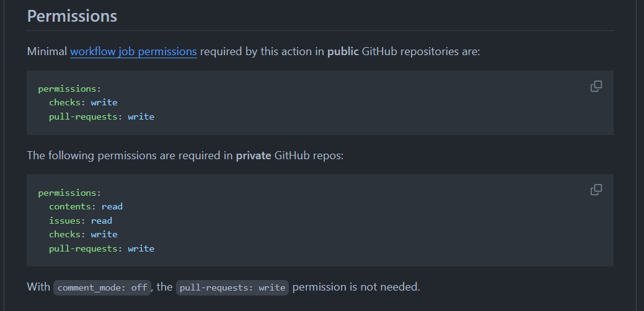Click pull-requests: write in the private repos block
The width and height of the screenshot is (644, 311).
pyautogui.click(x=102, y=248)
